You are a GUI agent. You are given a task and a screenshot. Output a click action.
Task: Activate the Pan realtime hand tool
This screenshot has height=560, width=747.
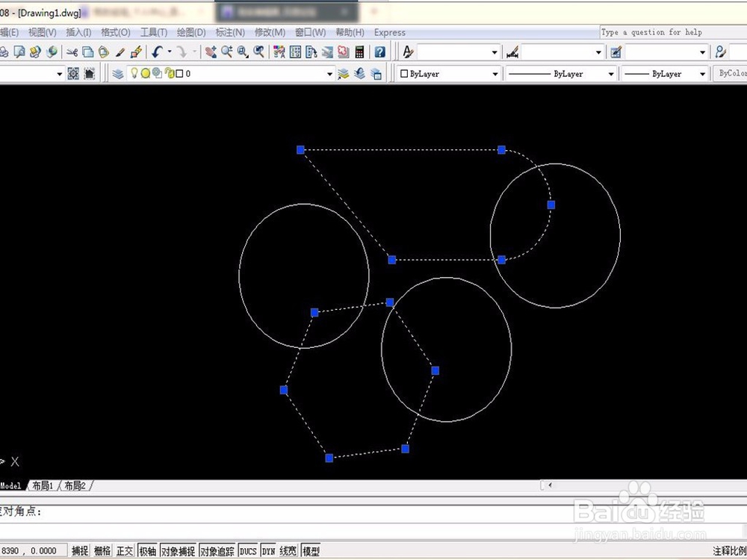[211, 52]
